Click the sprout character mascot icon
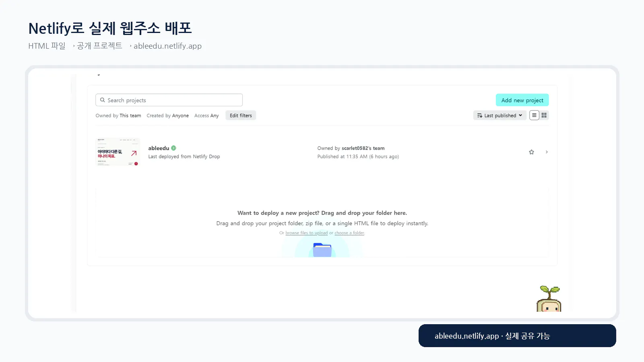The height and width of the screenshot is (362, 644). pyautogui.click(x=549, y=299)
